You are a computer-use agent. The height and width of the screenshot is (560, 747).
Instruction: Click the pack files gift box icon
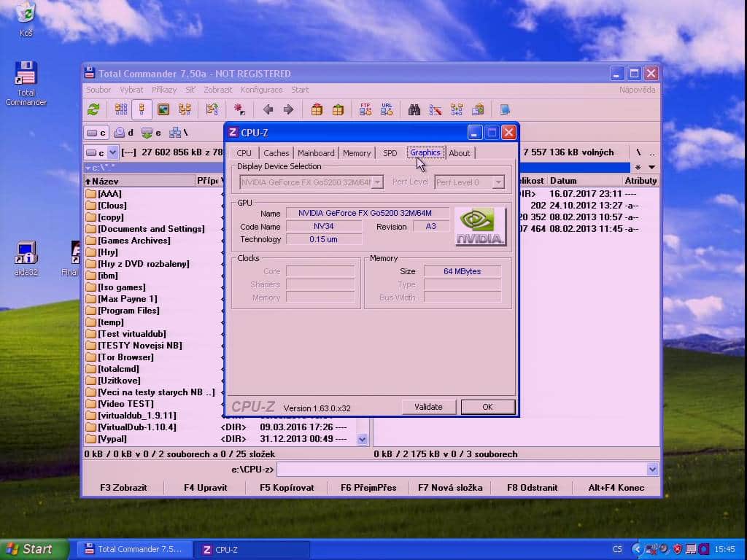tap(317, 109)
